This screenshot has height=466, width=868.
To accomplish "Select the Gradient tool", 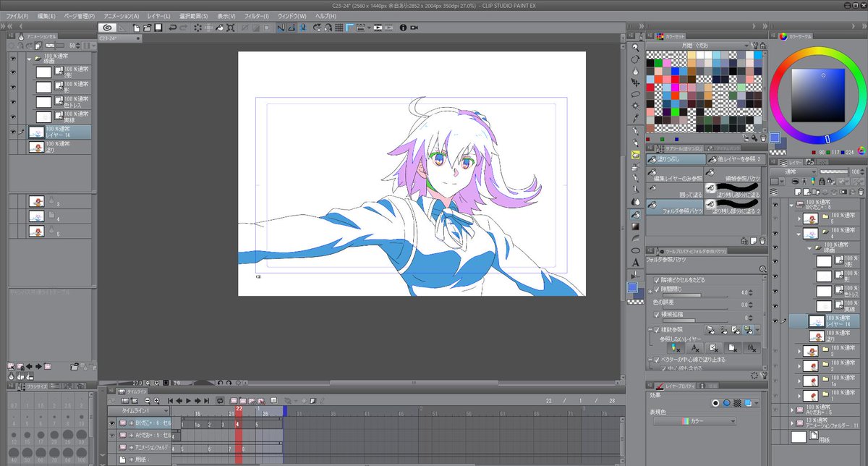I will 635,226.
